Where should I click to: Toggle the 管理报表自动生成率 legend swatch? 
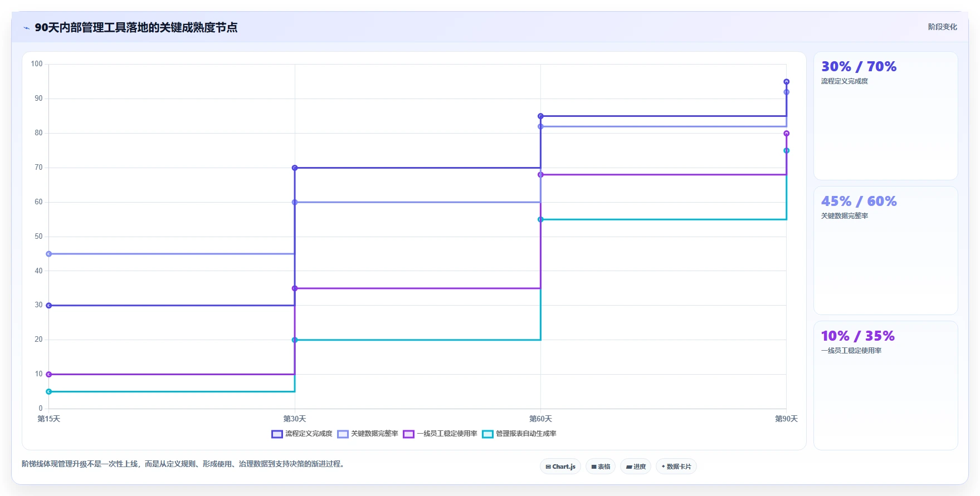click(x=487, y=434)
